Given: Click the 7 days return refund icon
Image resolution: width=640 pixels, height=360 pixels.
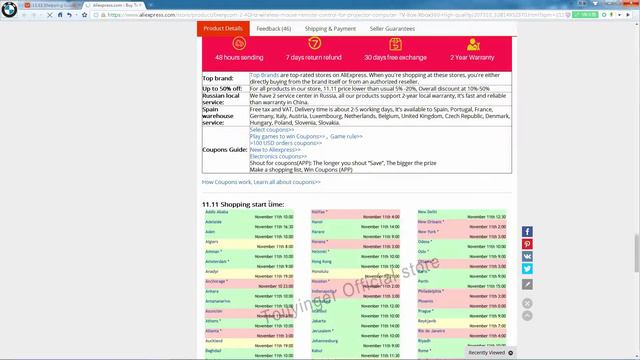Looking at the screenshot, I should (314, 43).
